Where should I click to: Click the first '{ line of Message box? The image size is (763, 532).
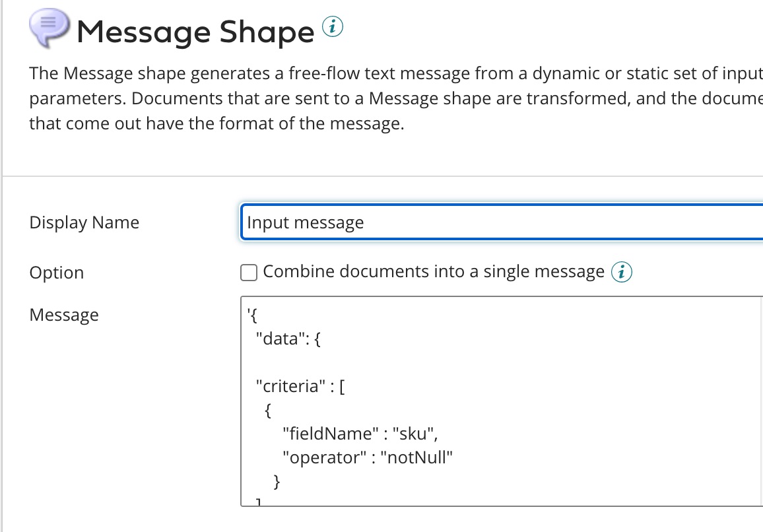tap(252, 316)
